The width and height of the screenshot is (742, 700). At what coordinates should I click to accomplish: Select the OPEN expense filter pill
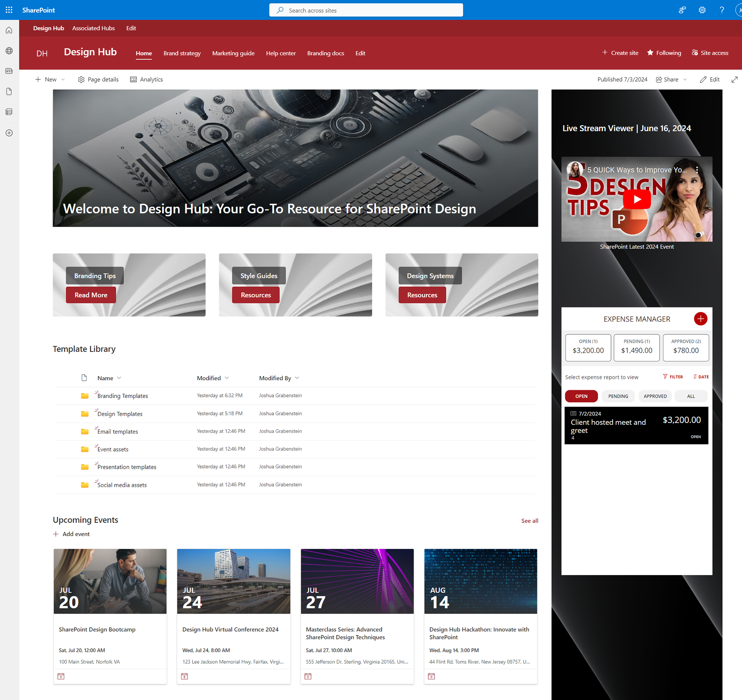581,396
